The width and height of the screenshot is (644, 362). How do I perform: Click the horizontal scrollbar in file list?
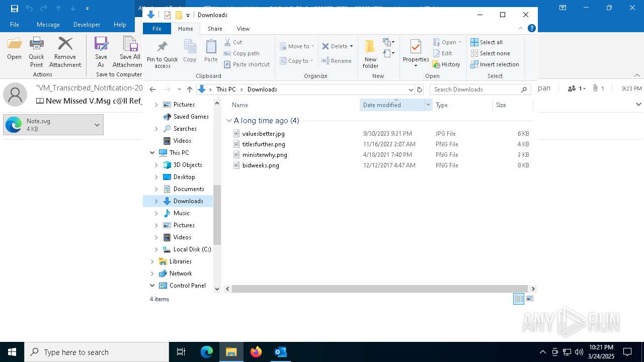coord(379,289)
